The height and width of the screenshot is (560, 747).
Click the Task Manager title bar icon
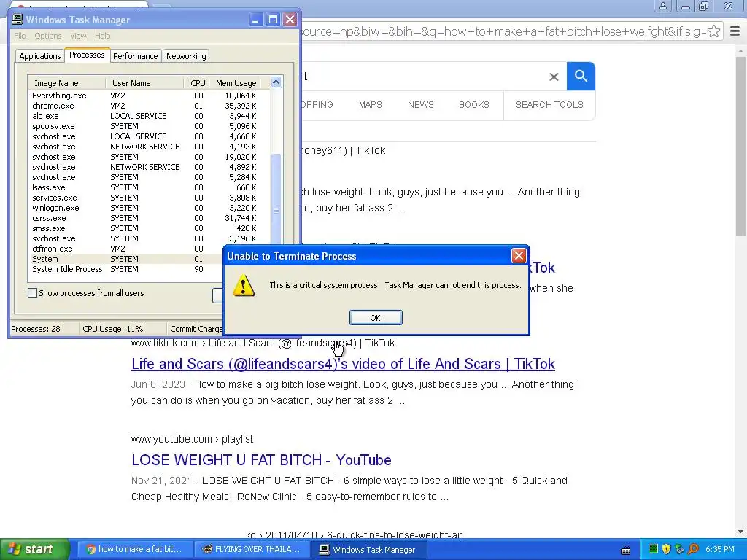tap(18, 19)
